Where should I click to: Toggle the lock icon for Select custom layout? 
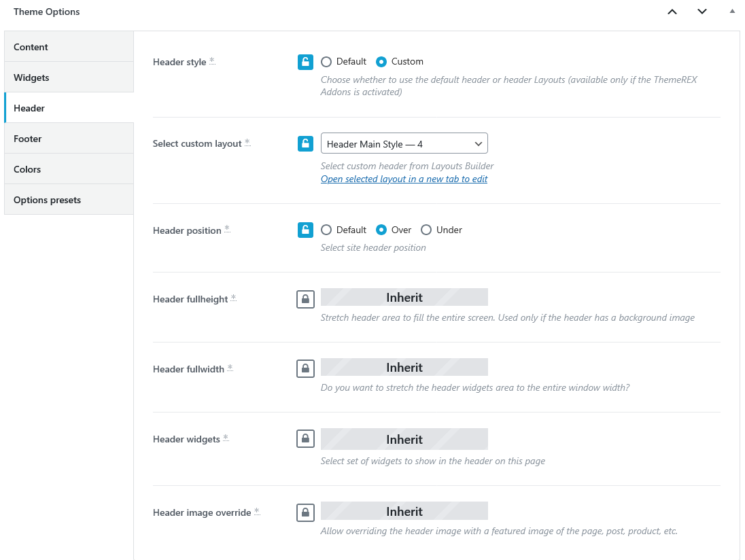305,143
